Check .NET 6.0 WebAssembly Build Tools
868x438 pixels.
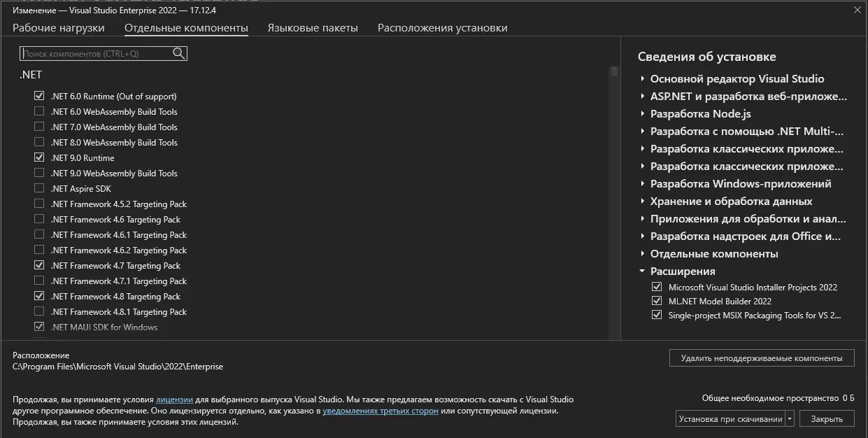pos(39,112)
